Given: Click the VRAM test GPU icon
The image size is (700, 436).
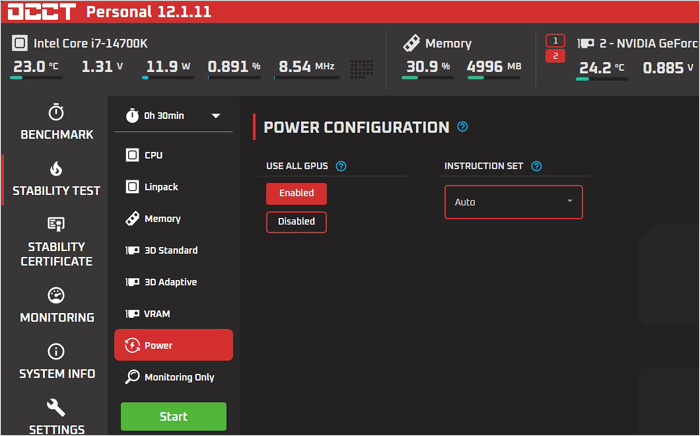Looking at the screenshot, I should (x=132, y=314).
